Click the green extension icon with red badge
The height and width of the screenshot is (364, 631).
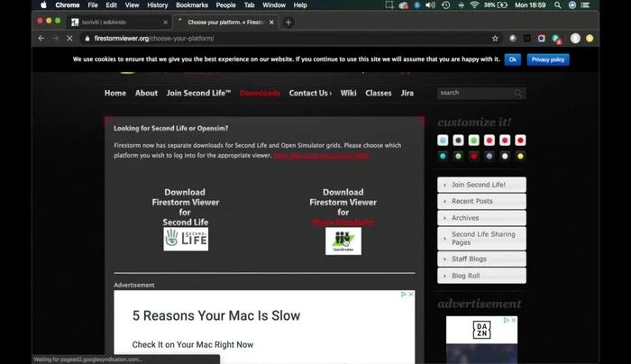pos(556,39)
